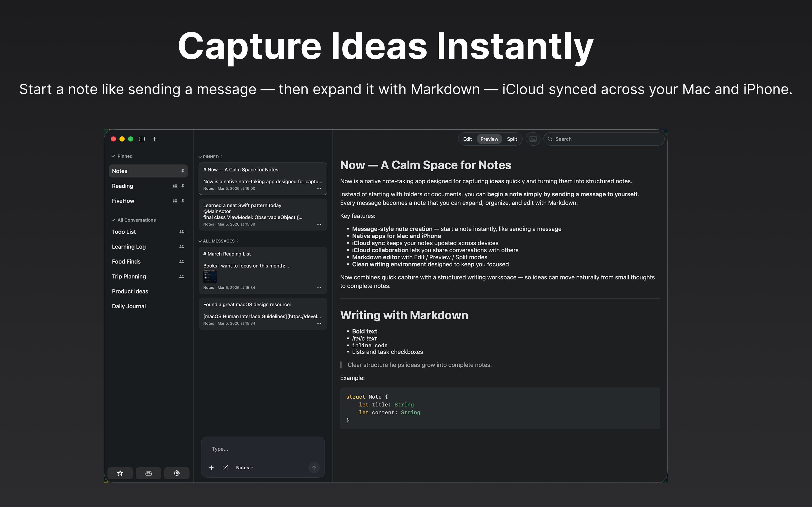Image resolution: width=812 pixels, height=507 pixels.
Task: Open the Todo List conversation
Action: point(124,232)
